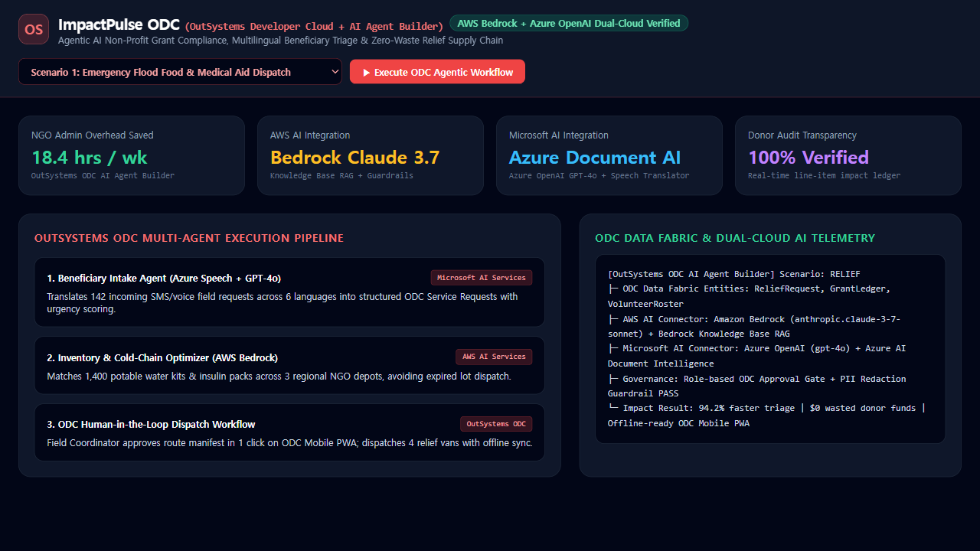Click the Microsoft AI Services tag
980x551 pixels.
click(x=482, y=278)
